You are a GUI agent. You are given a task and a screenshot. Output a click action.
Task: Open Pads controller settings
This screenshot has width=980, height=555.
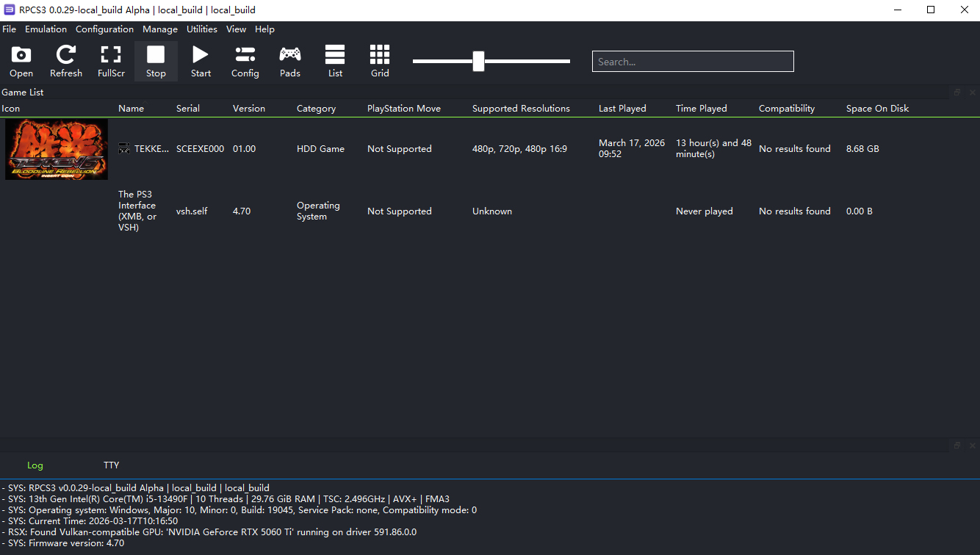pyautogui.click(x=290, y=61)
